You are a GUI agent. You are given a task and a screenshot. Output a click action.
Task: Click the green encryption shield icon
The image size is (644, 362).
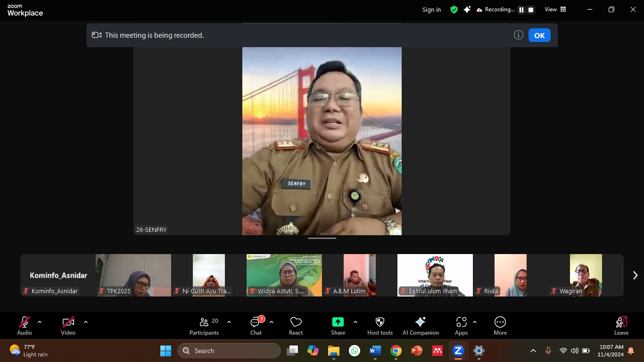coord(454,9)
